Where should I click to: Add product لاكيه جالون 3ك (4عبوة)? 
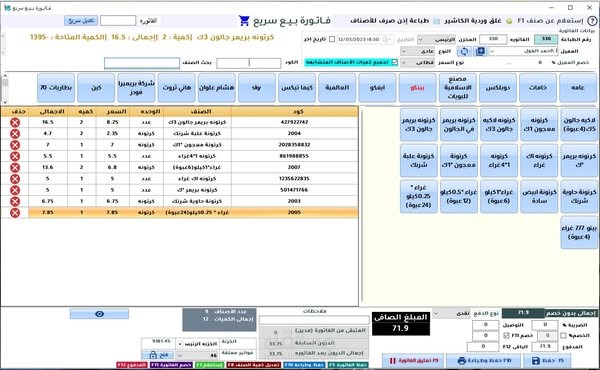tap(579, 125)
